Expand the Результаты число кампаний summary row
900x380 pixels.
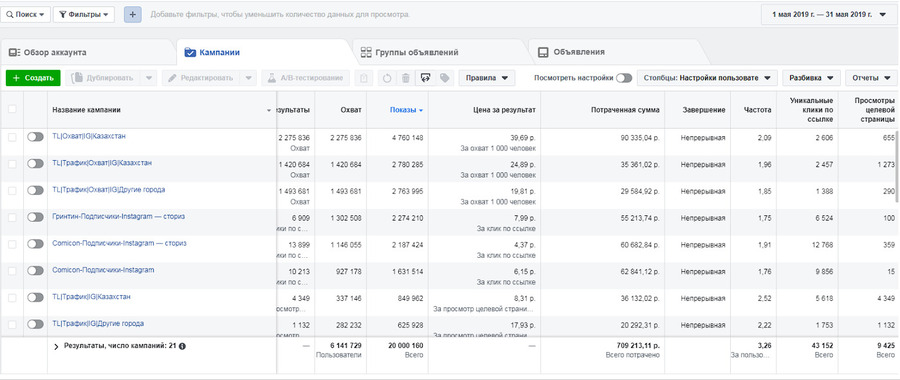coord(56,347)
